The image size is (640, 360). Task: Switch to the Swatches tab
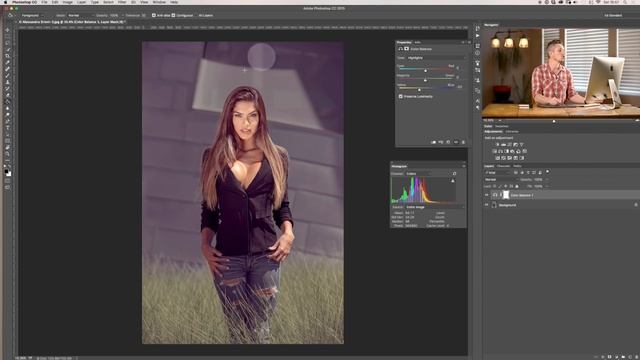point(502,126)
